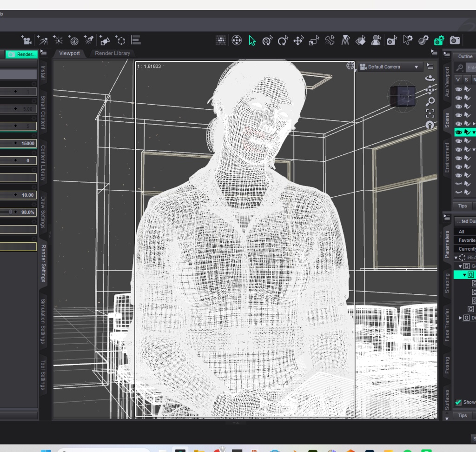Click the Tips button below scene list

coord(463,206)
